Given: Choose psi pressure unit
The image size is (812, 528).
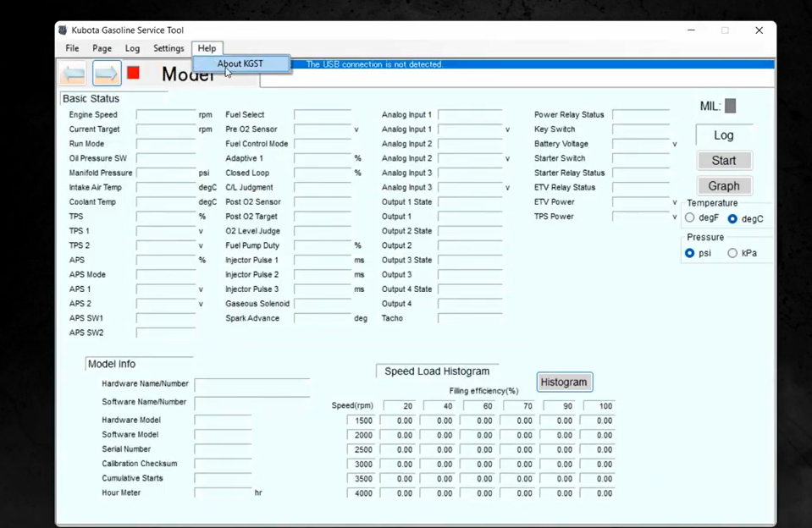Looking at the screenshot, I should 690,253.
